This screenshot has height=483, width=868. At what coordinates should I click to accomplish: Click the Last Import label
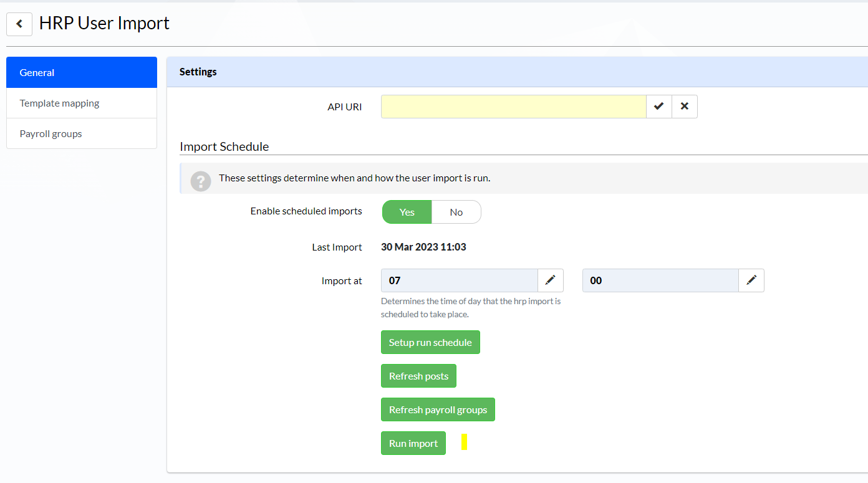337,247
